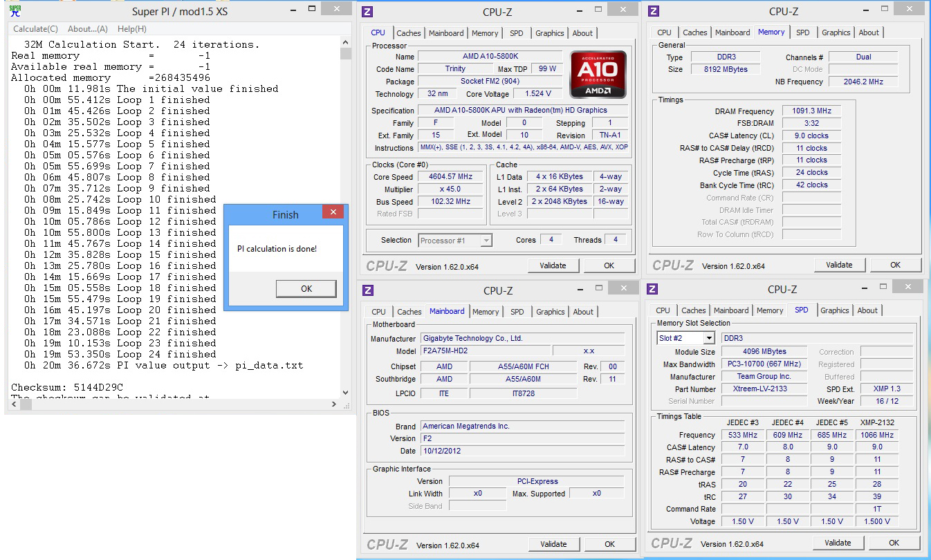This screenshot has width=931, height=560.
Task: Click Validate in the CPU tab window
Action: (553, 265)
